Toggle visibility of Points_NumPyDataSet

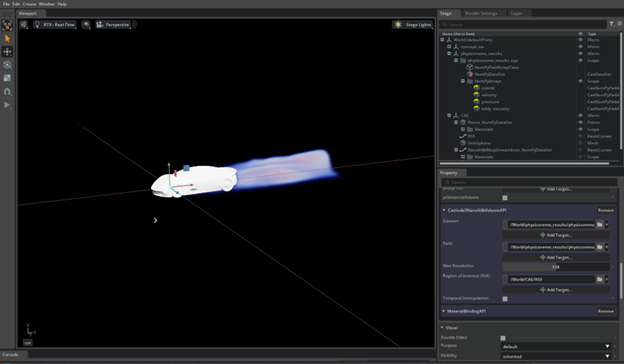point(580,122)
